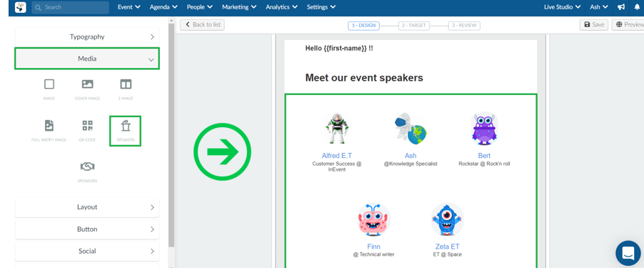Click @ Technical writer text
Screen dimensions: 644x268
tap(373, 254)
